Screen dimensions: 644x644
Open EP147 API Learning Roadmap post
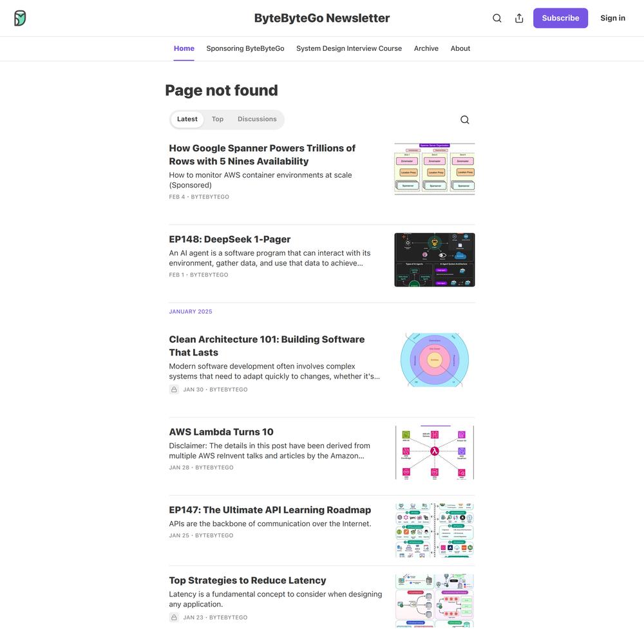tap(270, 510)
